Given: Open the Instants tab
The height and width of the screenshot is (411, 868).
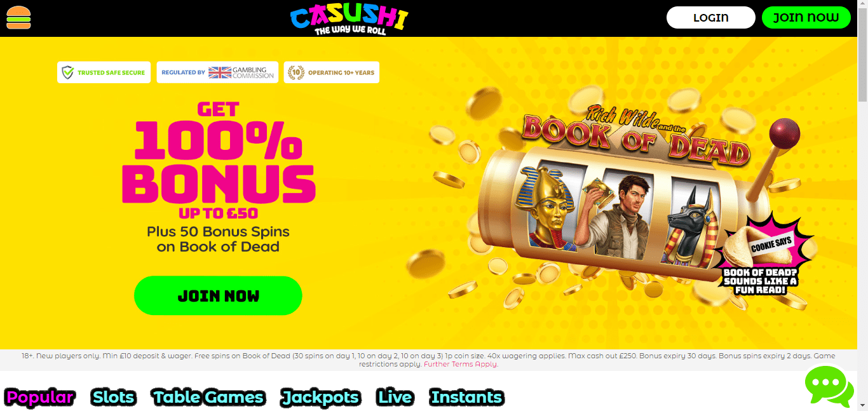Looking at the screenshot, I should 467,398.
